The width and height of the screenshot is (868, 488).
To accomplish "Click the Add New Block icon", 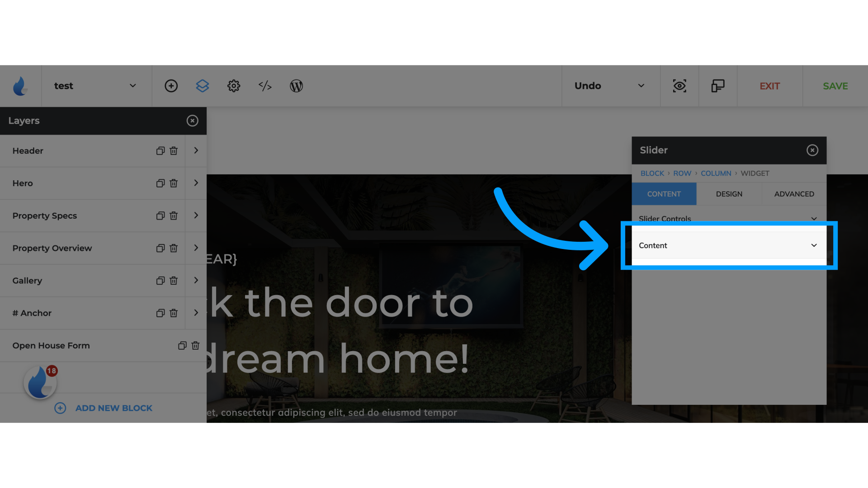I will point(60,408).
